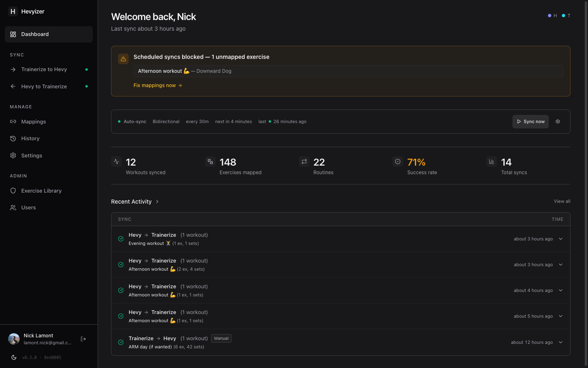Go to Mappings in sidebar
The image size is (588, 368).
(49, 121)
